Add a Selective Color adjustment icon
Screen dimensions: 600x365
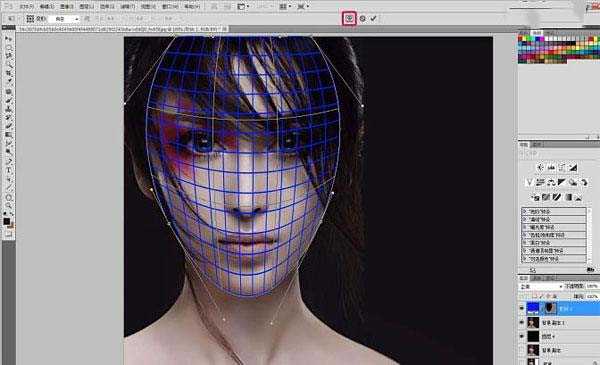point(578,197)
